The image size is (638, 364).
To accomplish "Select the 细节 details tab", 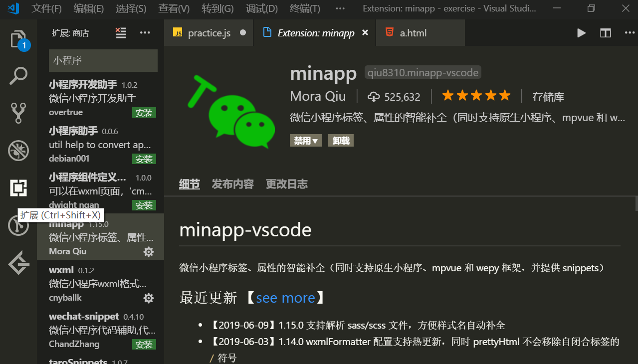I will click(x=190, y=184).
